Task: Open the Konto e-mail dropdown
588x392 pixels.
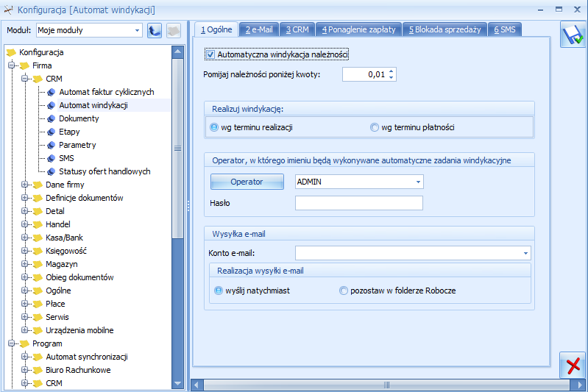Action: 525,253
